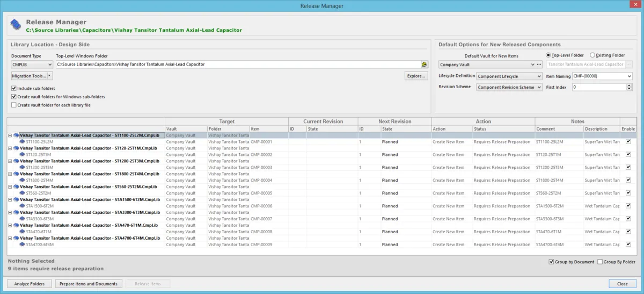The image size is (644, 294).
Task: Open the Migration Tools dropdown arrow
Action: (x=49, y=76)
